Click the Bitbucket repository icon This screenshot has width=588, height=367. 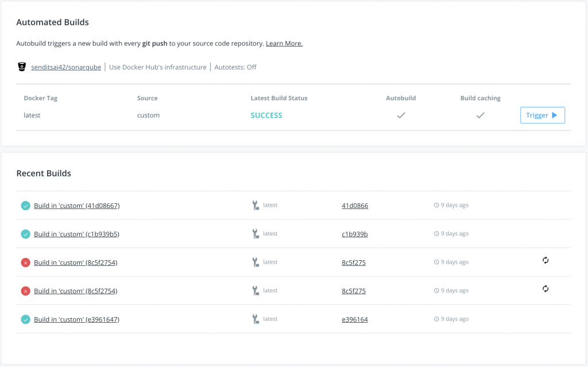pyautogui.click(x=22, y=67)
